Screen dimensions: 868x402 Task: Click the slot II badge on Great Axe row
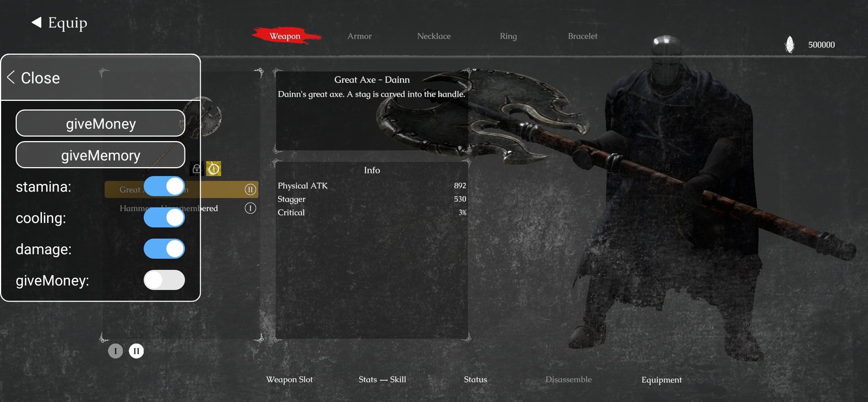click(x=250, y=189)
